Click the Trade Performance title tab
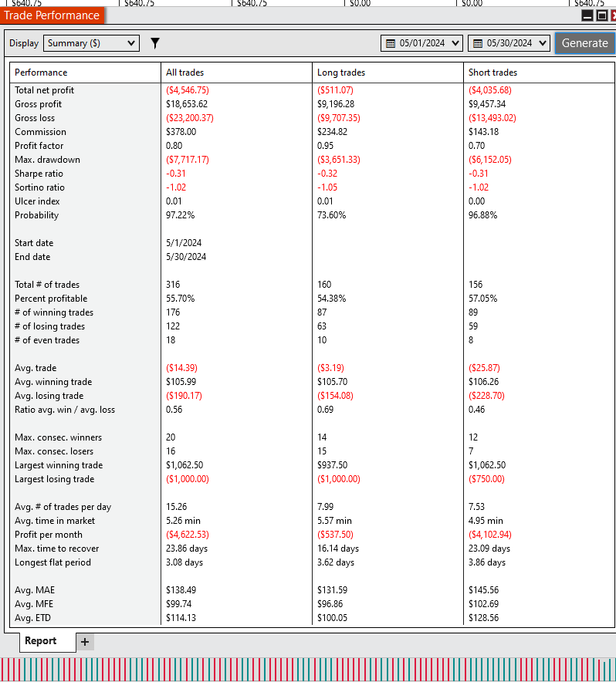616x682 pixels. pos(52,15)
